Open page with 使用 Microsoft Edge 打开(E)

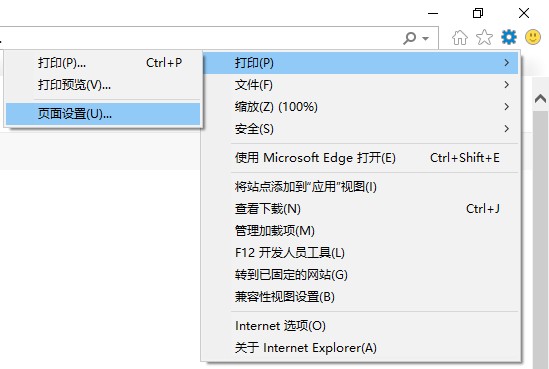[x=374, y=158]
